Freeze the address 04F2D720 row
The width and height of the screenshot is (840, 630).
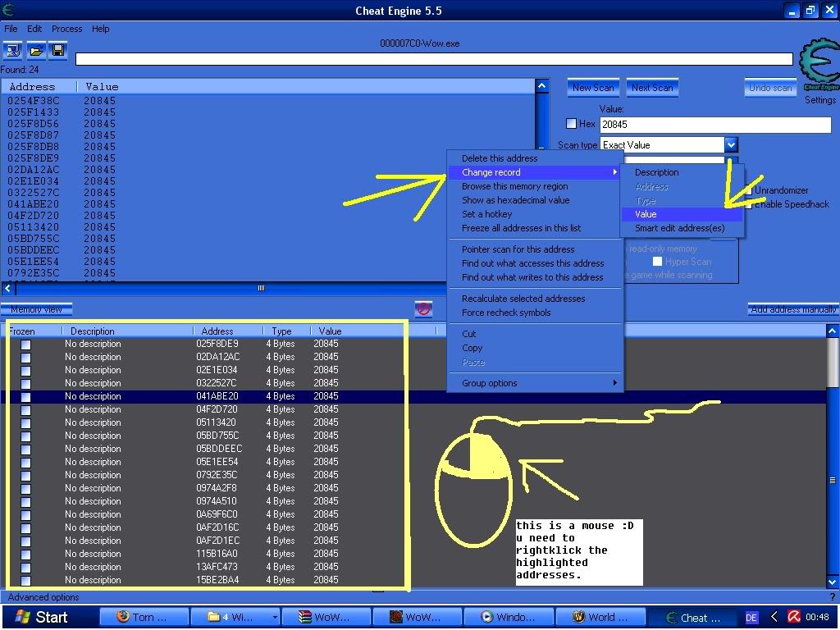point(25,410)
